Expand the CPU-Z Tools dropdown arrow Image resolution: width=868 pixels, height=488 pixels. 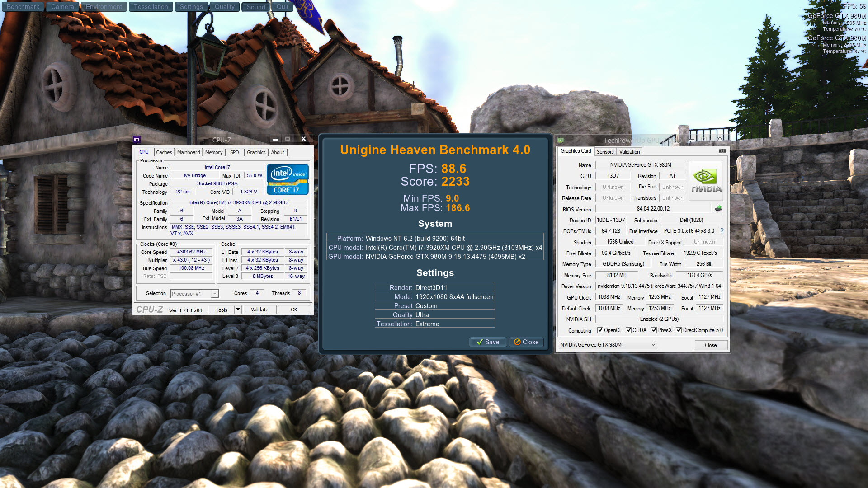[x=238, y=310]
